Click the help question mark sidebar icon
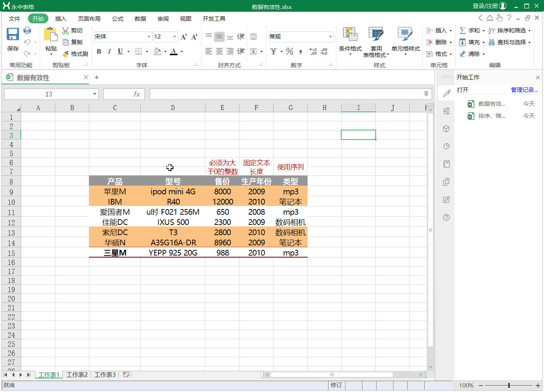This screenshot has width=544, height=392. tap(446, 217)
